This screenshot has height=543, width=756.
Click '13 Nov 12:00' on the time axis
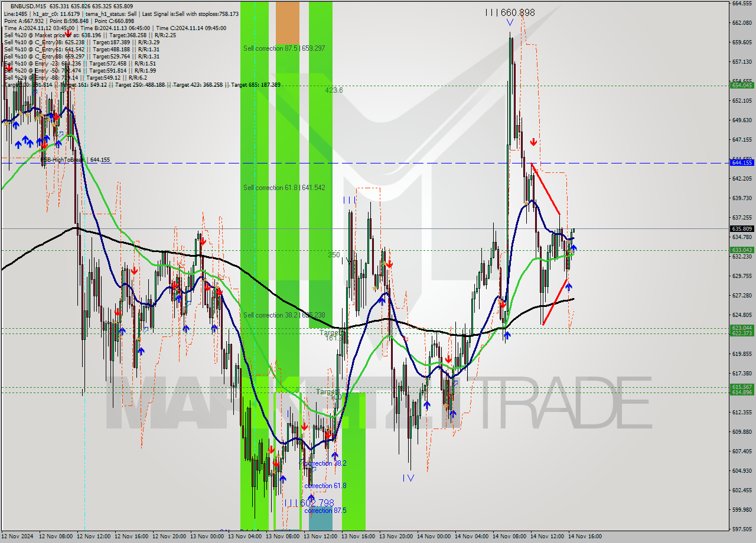321,537
